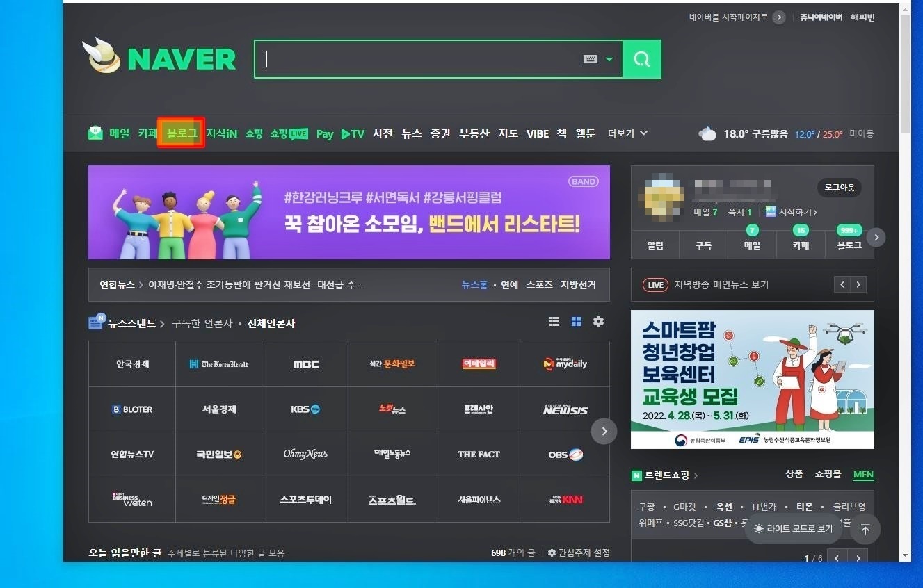Open 쇼핑 in the service menu
This screenshot has height=588, width=923.
pyautogui.click(x=254, y=133)
